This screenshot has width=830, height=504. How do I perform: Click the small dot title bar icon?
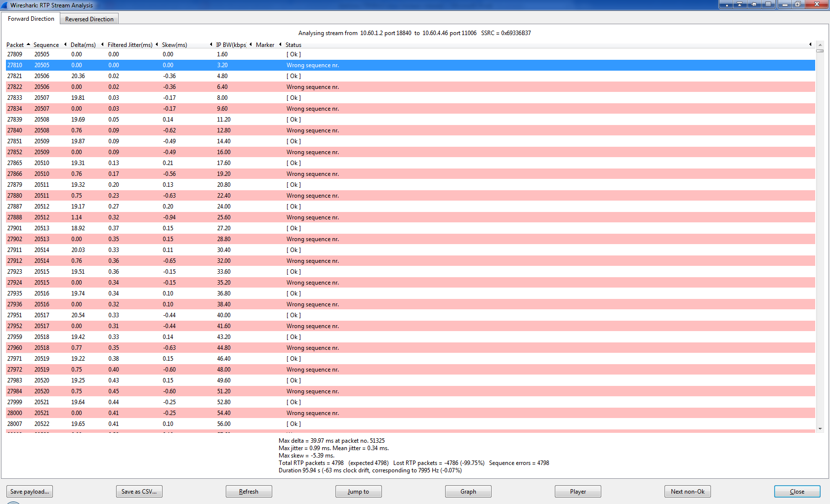tap(726, 4)
